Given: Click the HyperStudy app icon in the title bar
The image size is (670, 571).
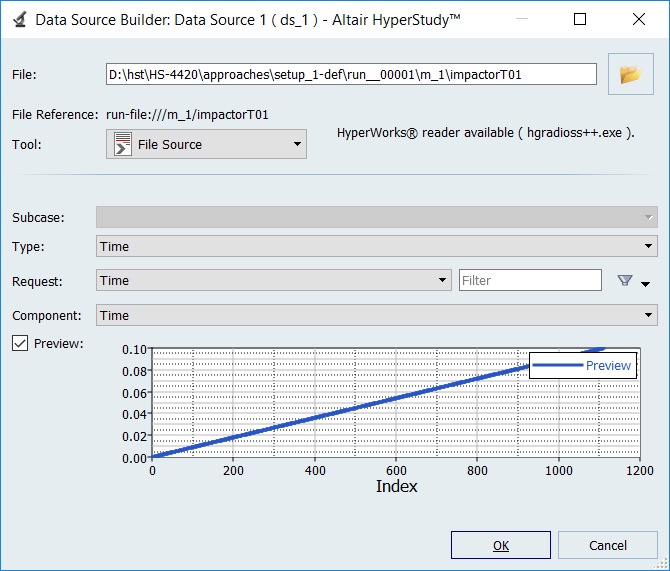Looking at the screenshot, I should click(20, 19).
